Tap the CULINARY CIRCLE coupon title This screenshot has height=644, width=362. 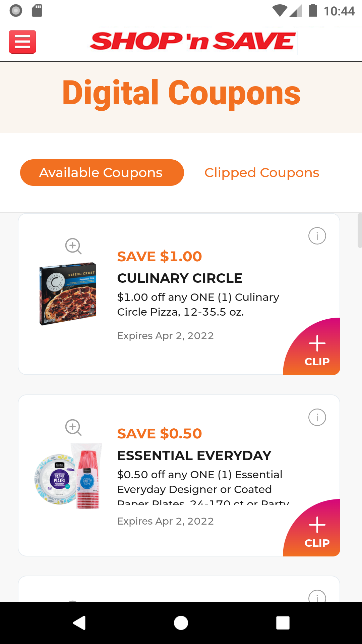(180, 278)
